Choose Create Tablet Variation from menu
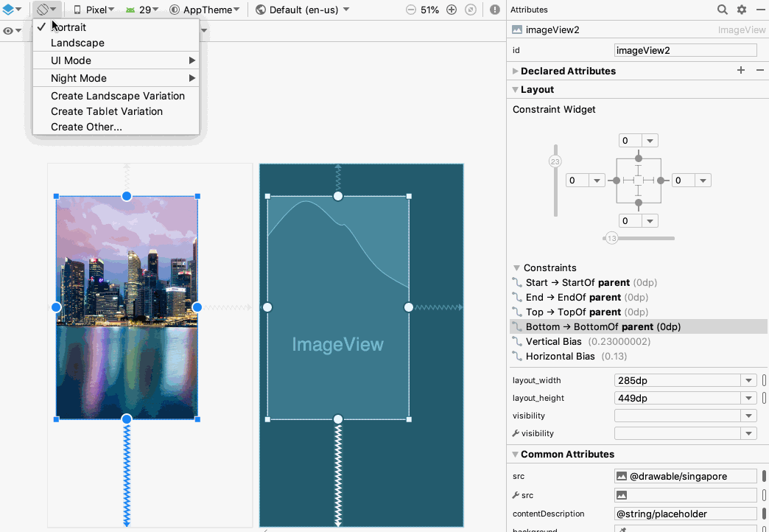The image size is (769, 532). click(106, 111)
